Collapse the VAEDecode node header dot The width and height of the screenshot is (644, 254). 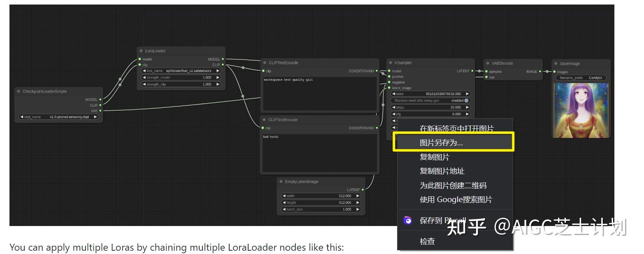click(486, 63)
